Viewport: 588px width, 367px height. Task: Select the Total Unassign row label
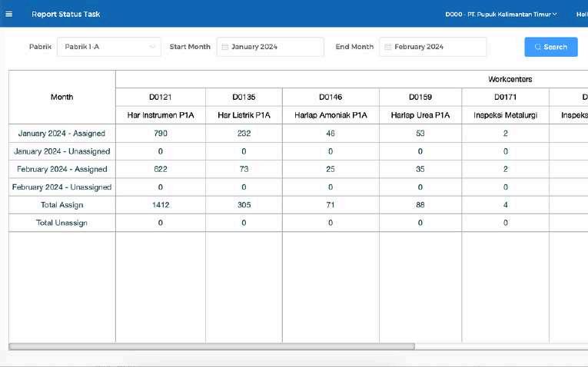tap(62, 223)
